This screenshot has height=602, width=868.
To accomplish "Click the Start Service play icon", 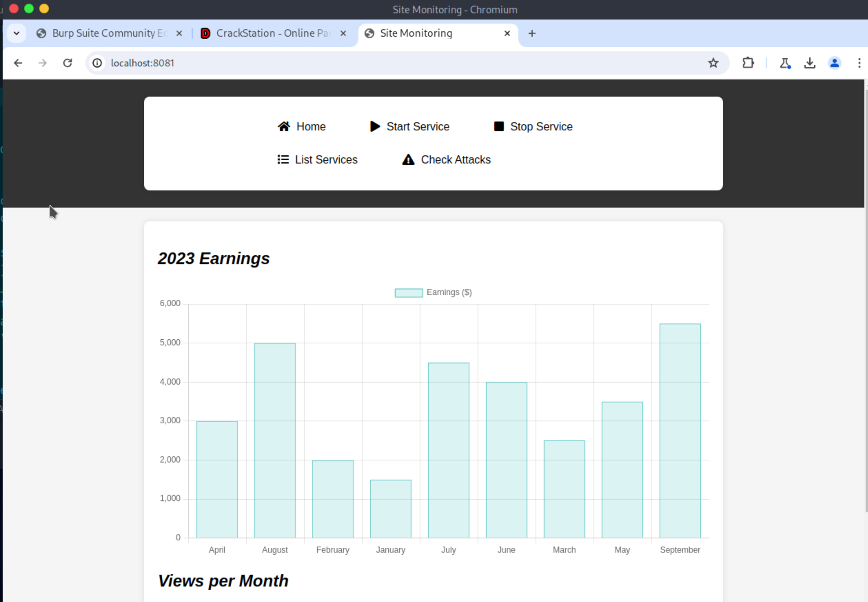I will [x=374, y=126].
